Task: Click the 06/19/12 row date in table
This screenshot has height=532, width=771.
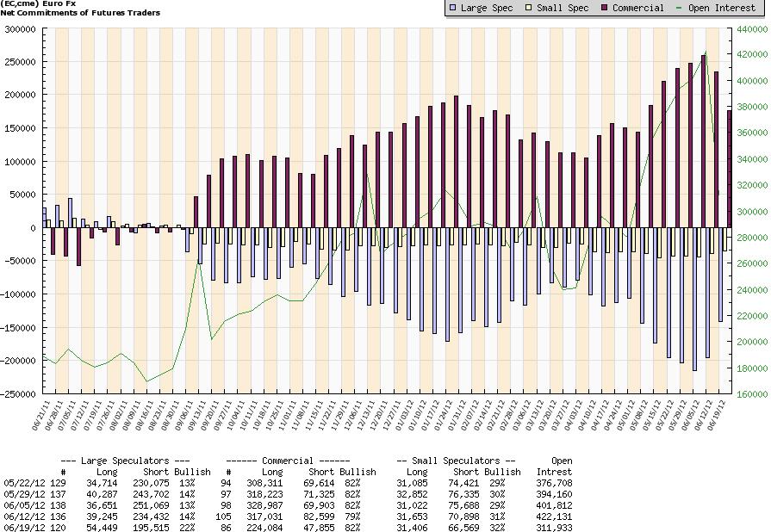Action: [25, 528]
